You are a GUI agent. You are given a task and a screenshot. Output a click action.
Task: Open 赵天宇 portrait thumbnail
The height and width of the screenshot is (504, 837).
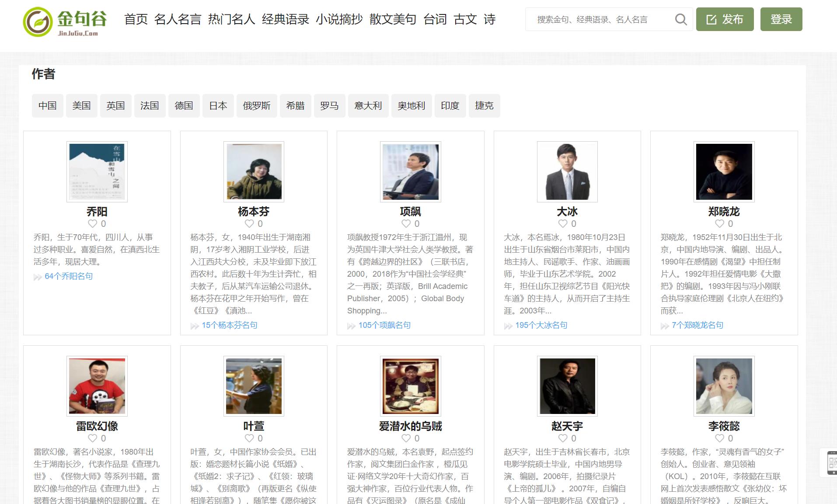pyautogui.click(x=567, y=386)
